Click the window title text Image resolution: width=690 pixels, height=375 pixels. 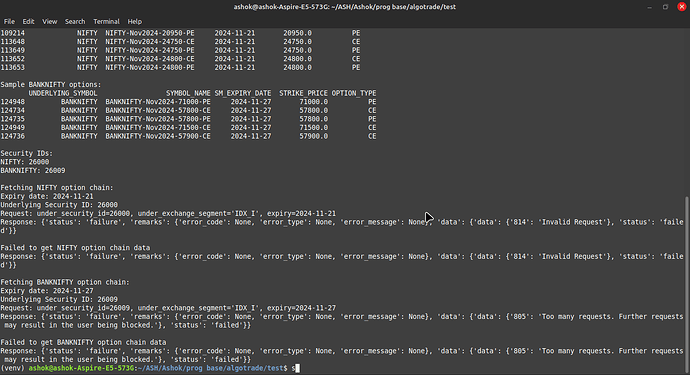coord(345,7)
